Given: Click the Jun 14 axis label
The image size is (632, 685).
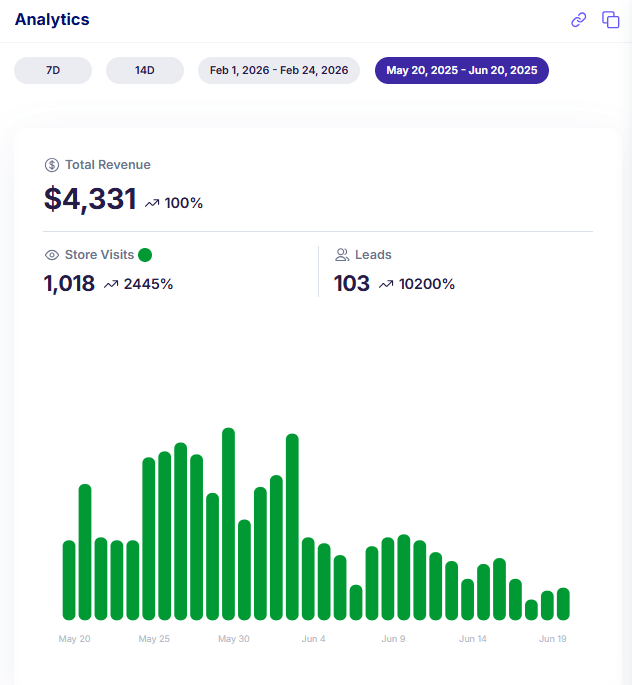Looking at the screenshot, I should [473, 639].
